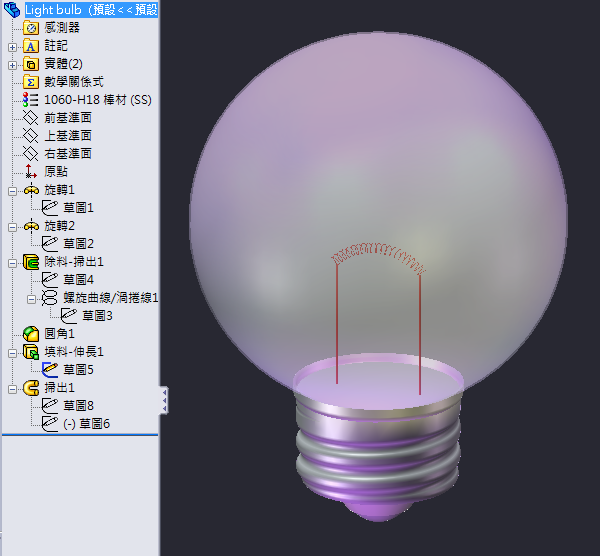Collapse the 掃出1 feature node
The height and width of the screenshot is (556, 600).
point(12,389)
